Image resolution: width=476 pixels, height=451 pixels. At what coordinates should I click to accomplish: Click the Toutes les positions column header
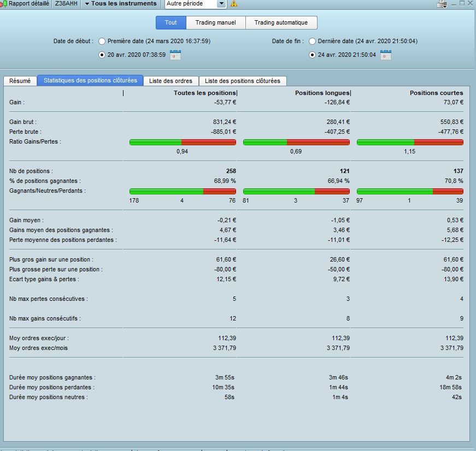pos(204,93)
